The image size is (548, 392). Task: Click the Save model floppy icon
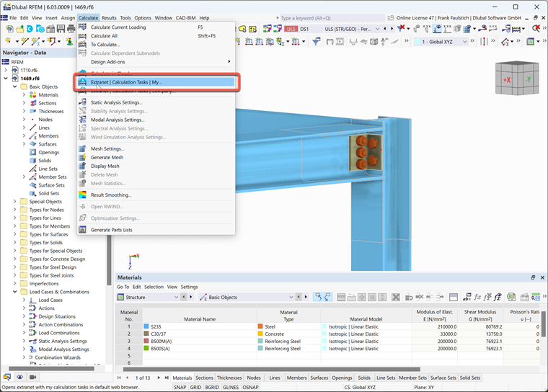61,29
